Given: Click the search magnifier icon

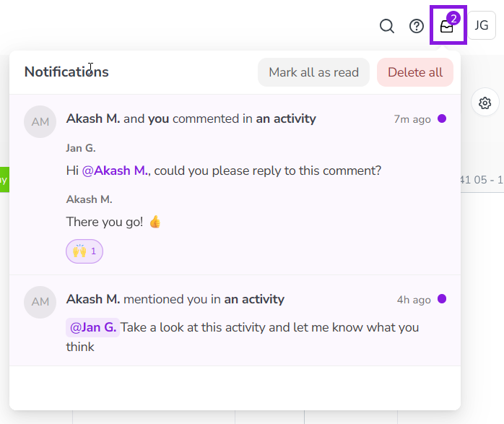Looking at the screenshot, I should pos(387,27).
